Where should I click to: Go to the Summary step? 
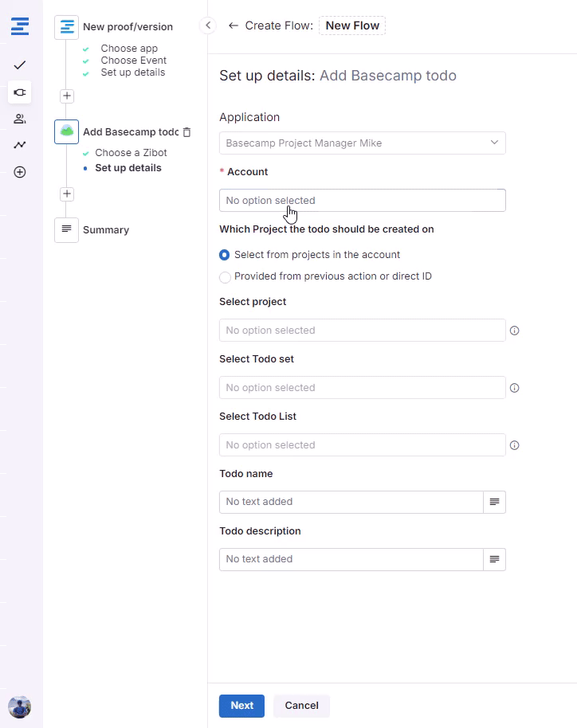tap(105, 230)
